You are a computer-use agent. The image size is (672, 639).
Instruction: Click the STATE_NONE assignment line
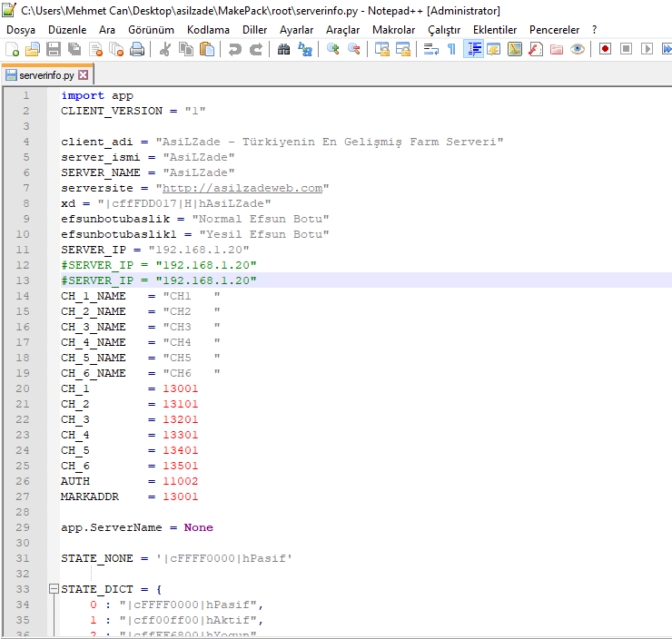[x=176, y=558]
